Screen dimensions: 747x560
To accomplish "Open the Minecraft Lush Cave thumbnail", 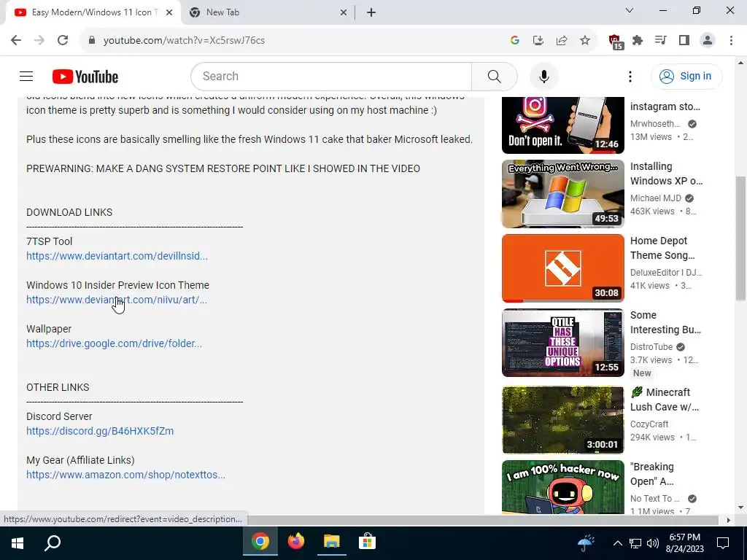I will pyautogui.click(x=562, y=419).
